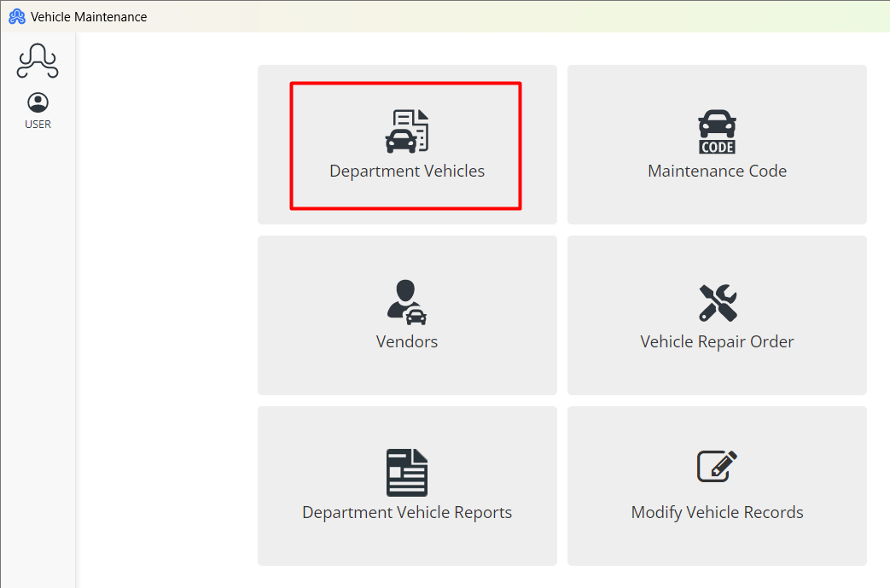This screenshot has height=588, width=890.
Task: Open the Vendors section
Action: pyautogui.click(x=407, y=315)
